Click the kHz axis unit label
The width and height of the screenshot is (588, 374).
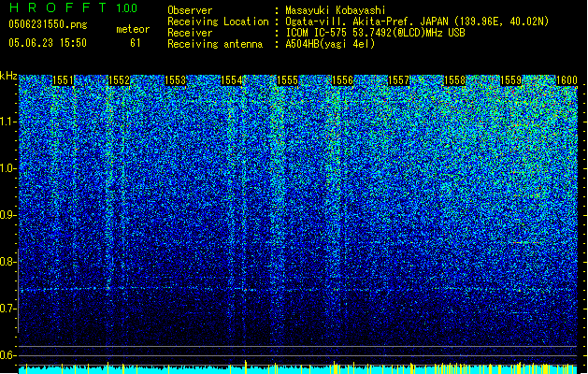(8, 76)
